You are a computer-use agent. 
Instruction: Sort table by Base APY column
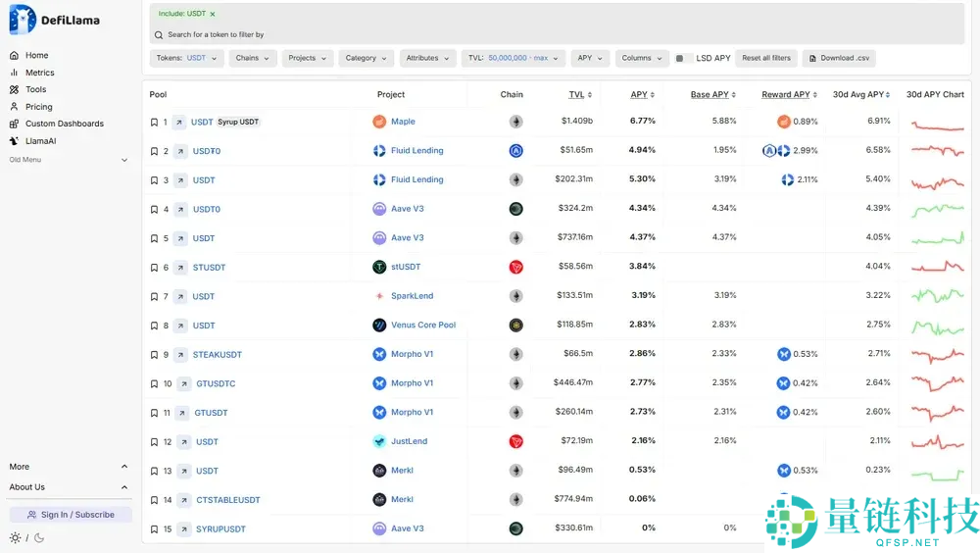pyautogui.click(x=713, y=94)
